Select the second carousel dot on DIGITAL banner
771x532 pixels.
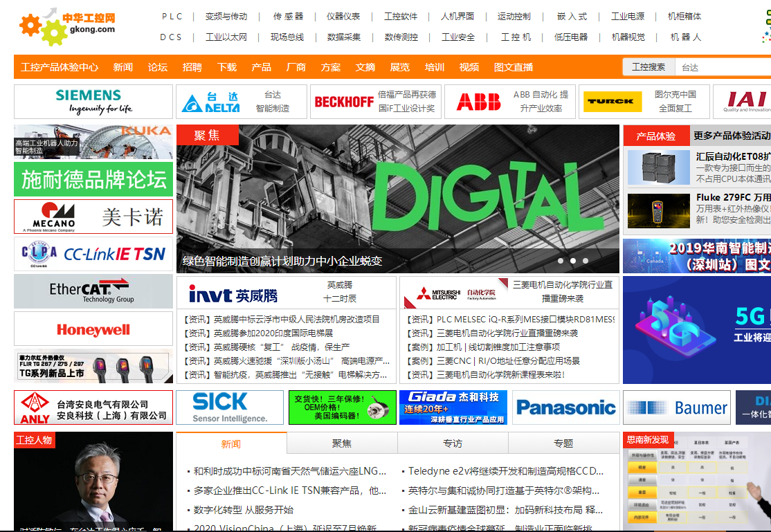coord(573,261)
